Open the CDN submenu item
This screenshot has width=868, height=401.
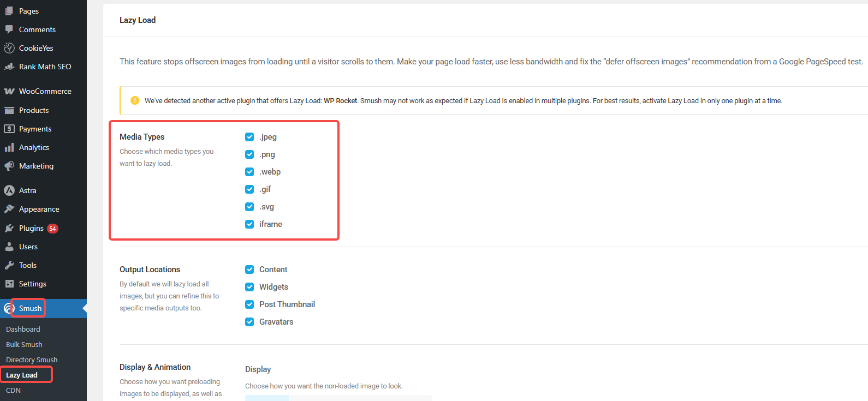[x=13, y=390]
